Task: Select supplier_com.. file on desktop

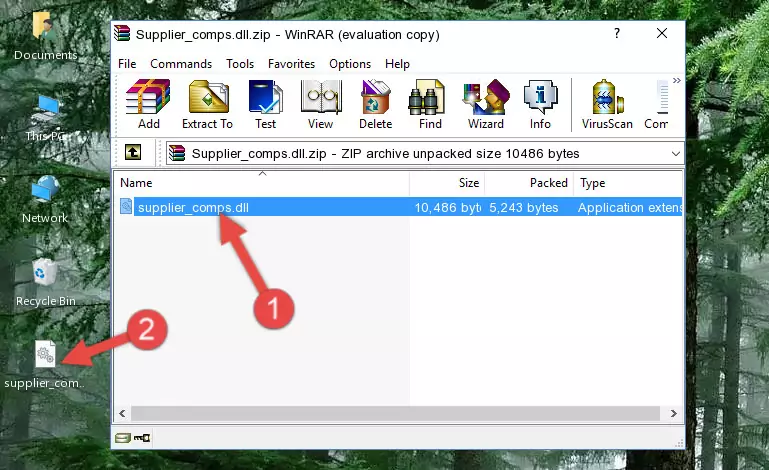Action: (x=45, y=365)
